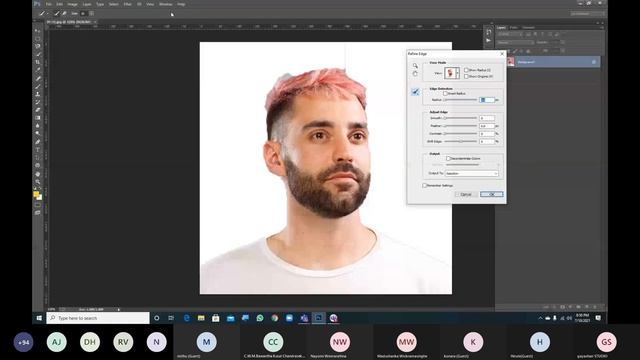Check the Remember Settings option
Viewport: 640px width, 360px height.
(424, 185)
